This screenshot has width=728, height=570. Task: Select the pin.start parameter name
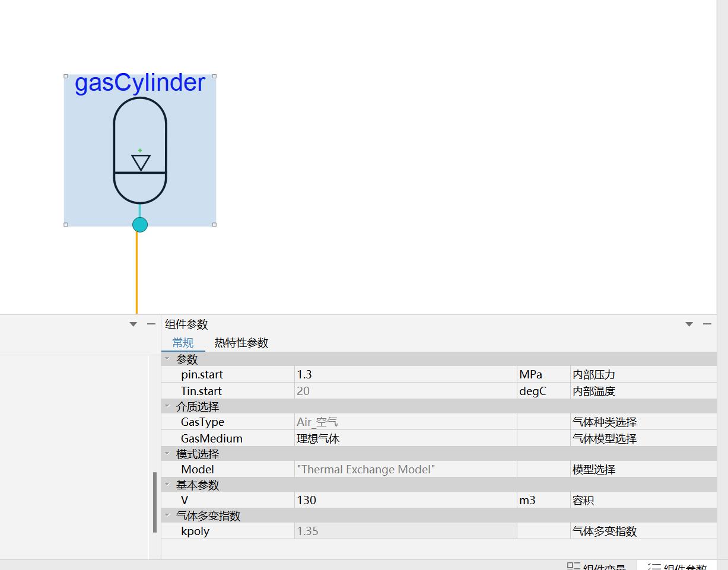[202, 374]
